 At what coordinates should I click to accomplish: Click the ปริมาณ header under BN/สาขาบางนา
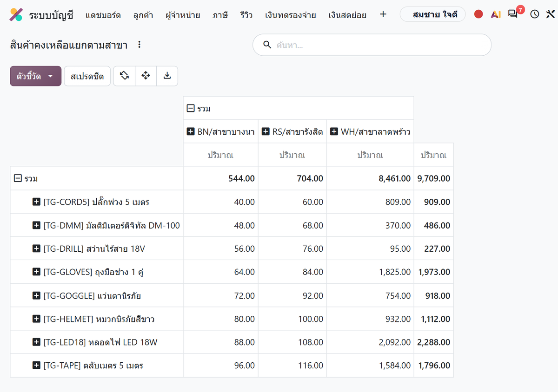click(x=220, y=155)
